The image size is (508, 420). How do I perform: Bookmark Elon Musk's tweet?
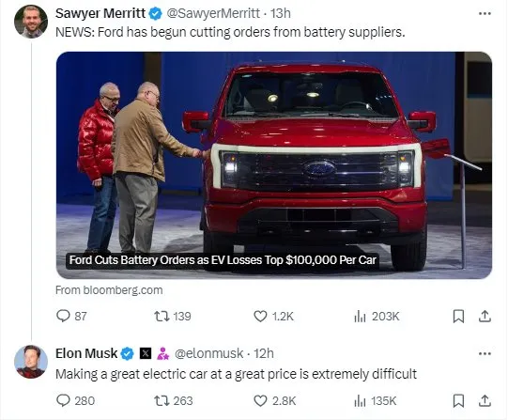point(458,401)
